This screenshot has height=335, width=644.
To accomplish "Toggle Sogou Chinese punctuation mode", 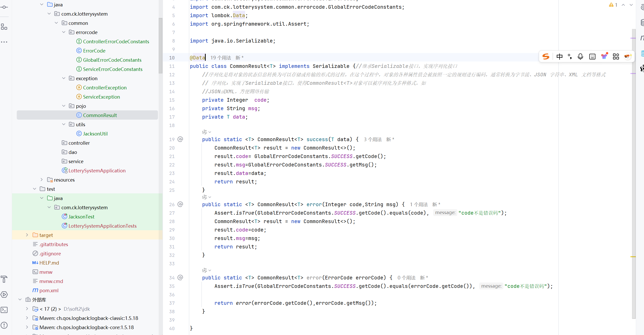I will tap(570, 57).
